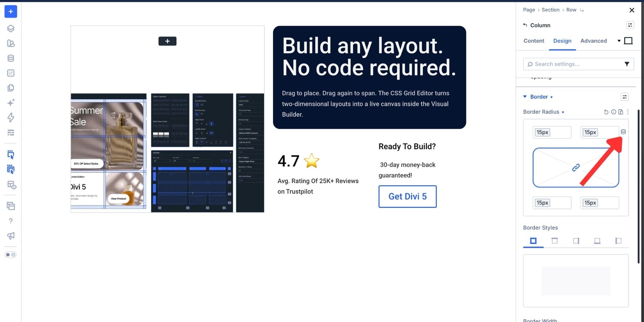Open the pages copy icon in sidebar
The height and width of the screenshot is (322, 644).
(x=11, y=88)
